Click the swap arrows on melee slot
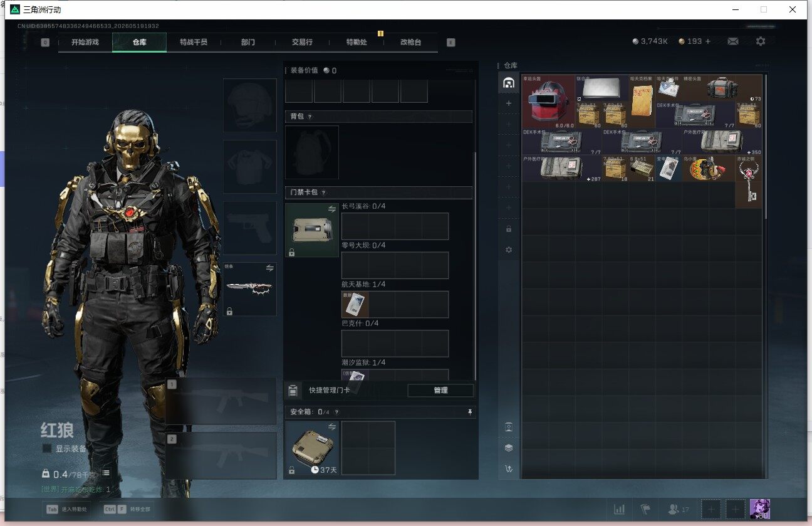 click(269, 268)
